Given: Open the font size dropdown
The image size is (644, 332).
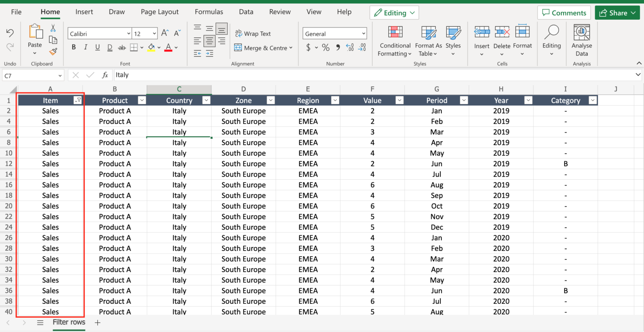Looking at the screenshot, I should (x=154, y=33).
